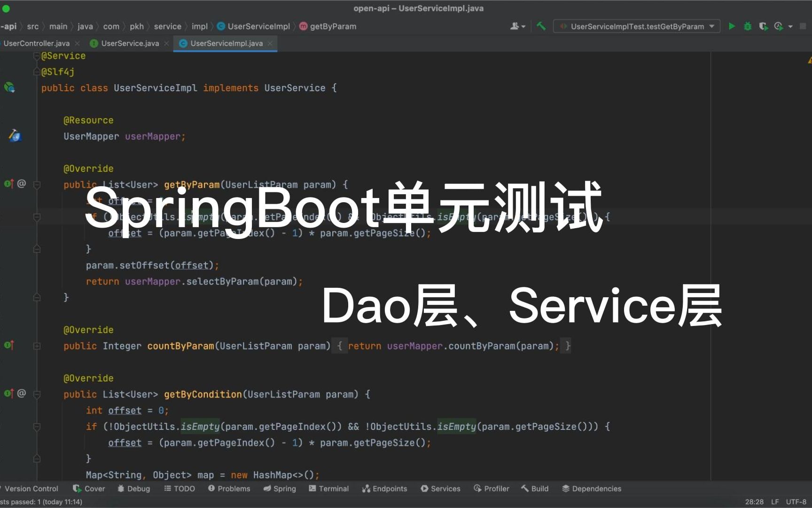Click the 'main' breadcrumb in the navigation bar
Screen dimensions: 812x508
click(58, 26)
